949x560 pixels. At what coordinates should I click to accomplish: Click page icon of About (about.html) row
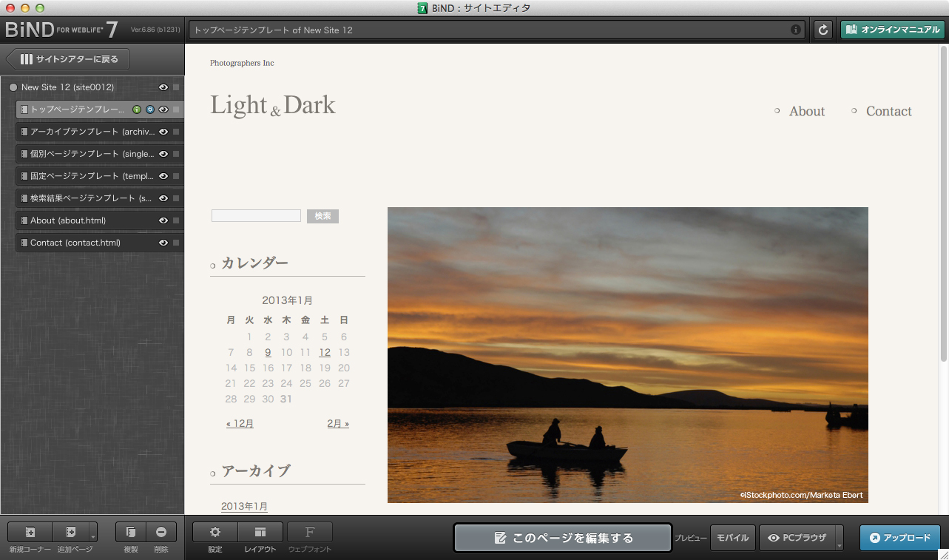(24, 220)
